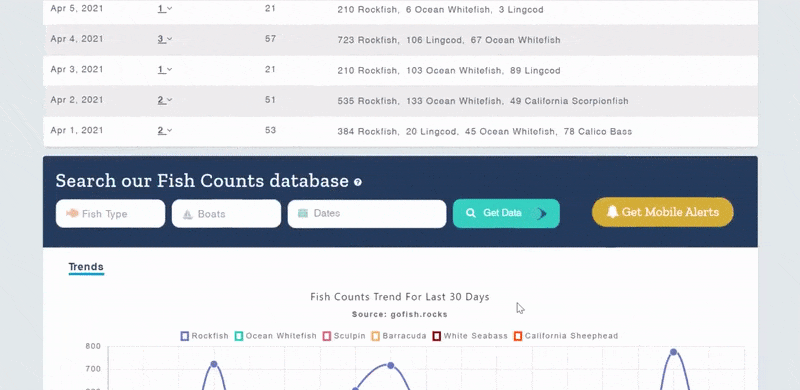Open the Boats field

tap(226, 213)
